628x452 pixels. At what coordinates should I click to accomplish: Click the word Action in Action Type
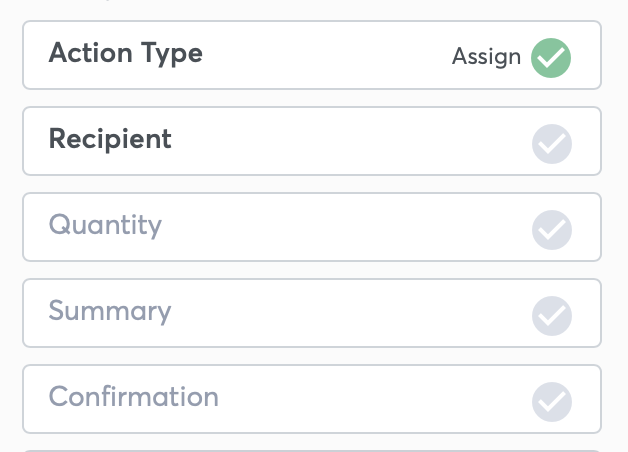click(91, 53)
